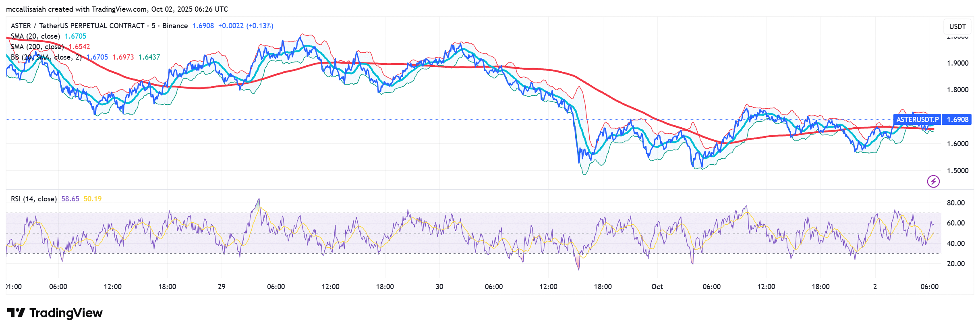Click the 'Oct' date marker on time axis
The image size is (980, 331).
click(657, 287)
